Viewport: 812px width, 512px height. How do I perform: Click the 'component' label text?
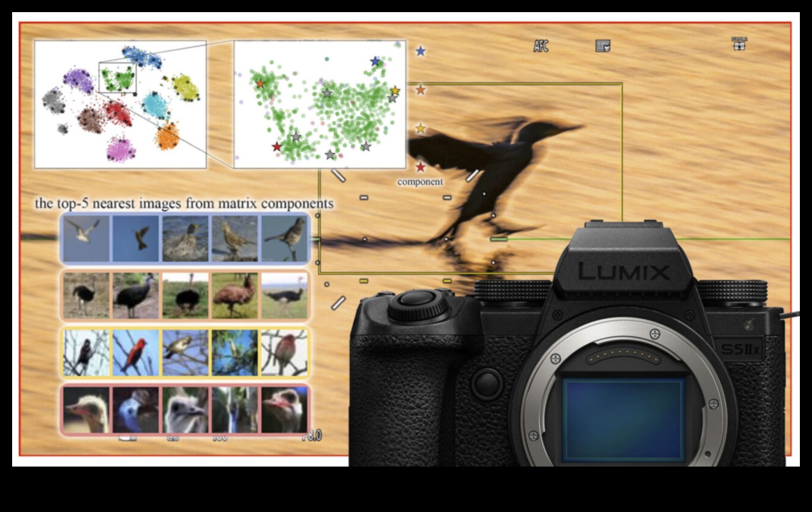point(420,182)
